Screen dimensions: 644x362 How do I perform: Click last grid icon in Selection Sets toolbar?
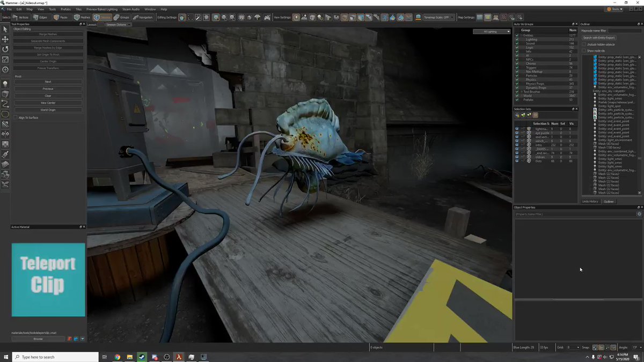[535, 115]
